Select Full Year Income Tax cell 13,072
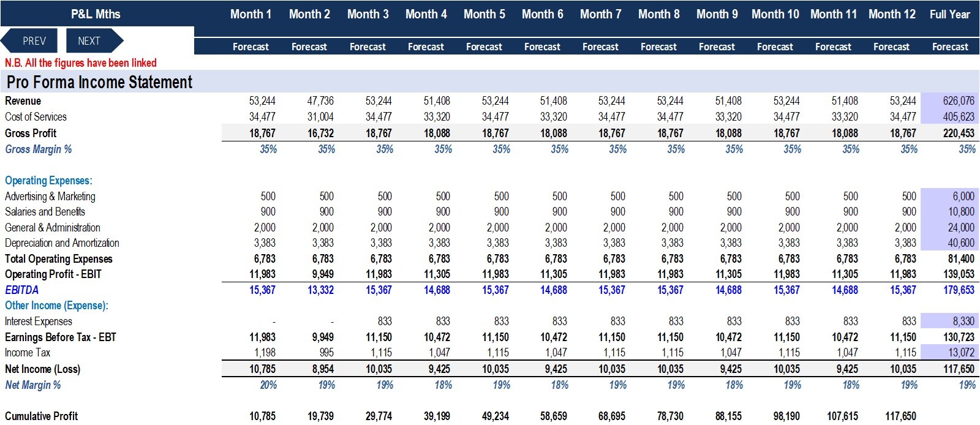 coord(950,353)
